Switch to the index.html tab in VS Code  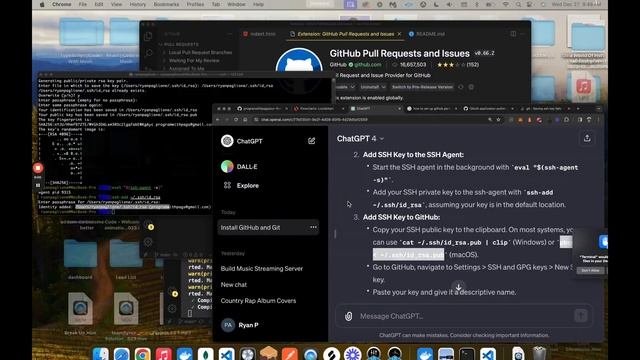click(260, 34)
